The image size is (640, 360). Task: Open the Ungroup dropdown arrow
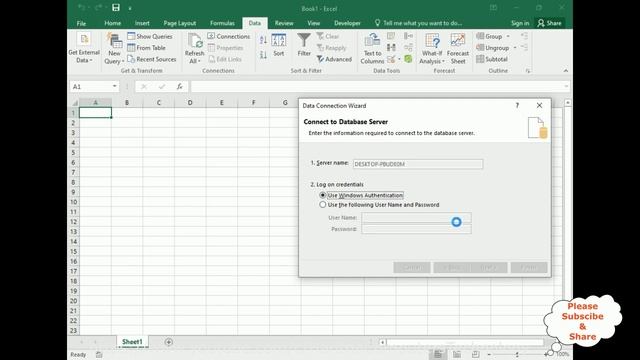515,48
